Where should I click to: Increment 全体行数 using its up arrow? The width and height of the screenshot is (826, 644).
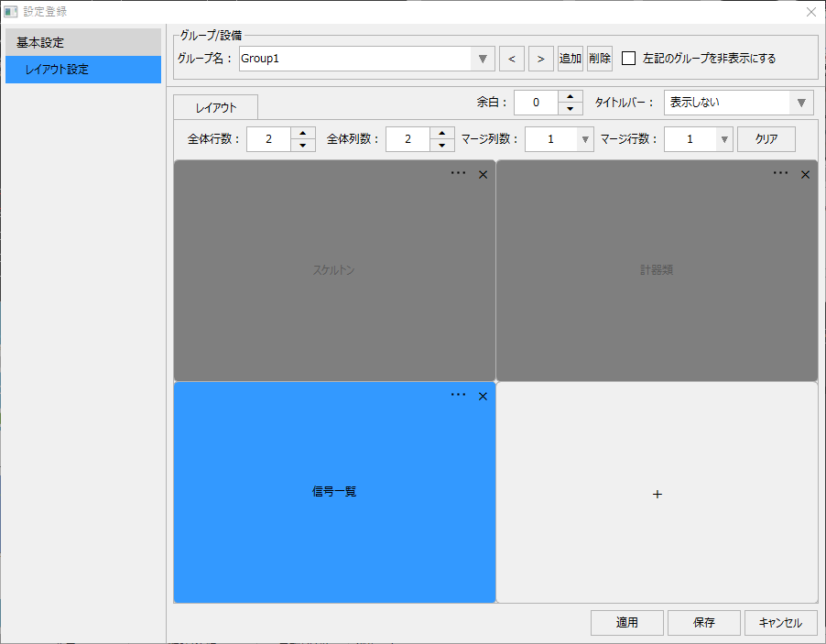[302, 134]
